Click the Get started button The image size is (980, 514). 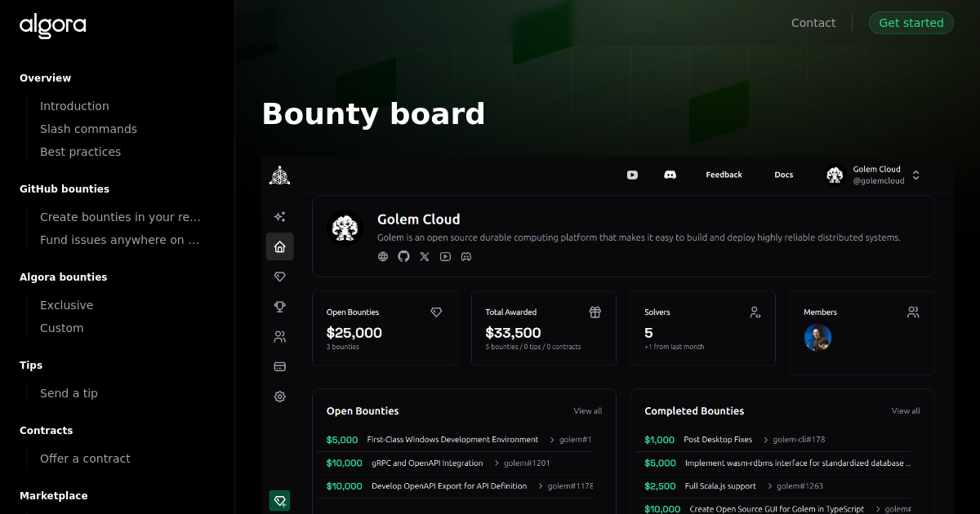coord(911,23)
